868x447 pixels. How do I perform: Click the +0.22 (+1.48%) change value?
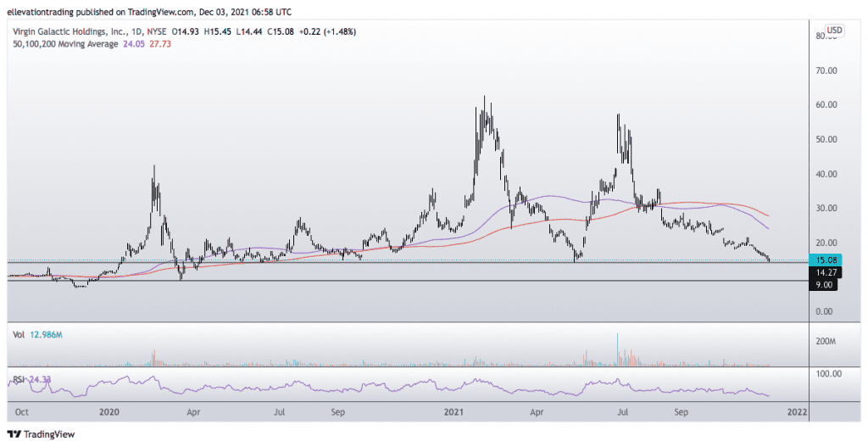point(328,32)
